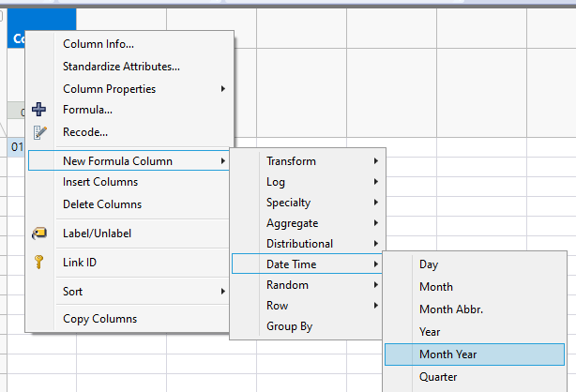
Task: Pick Quarter from Date Time submenu
Action: [438, 377]
